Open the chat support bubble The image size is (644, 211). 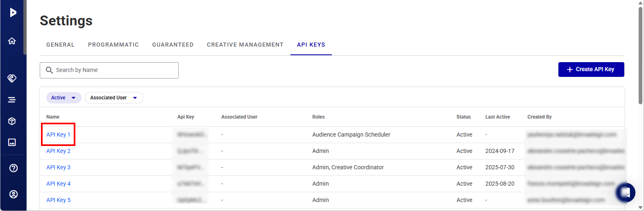(626, 192)
